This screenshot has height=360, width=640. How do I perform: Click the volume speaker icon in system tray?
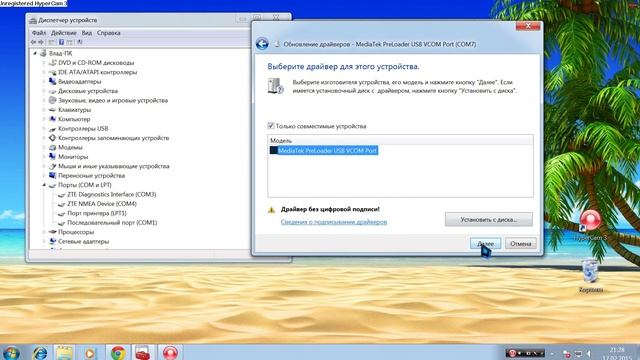tap(589, 353)
